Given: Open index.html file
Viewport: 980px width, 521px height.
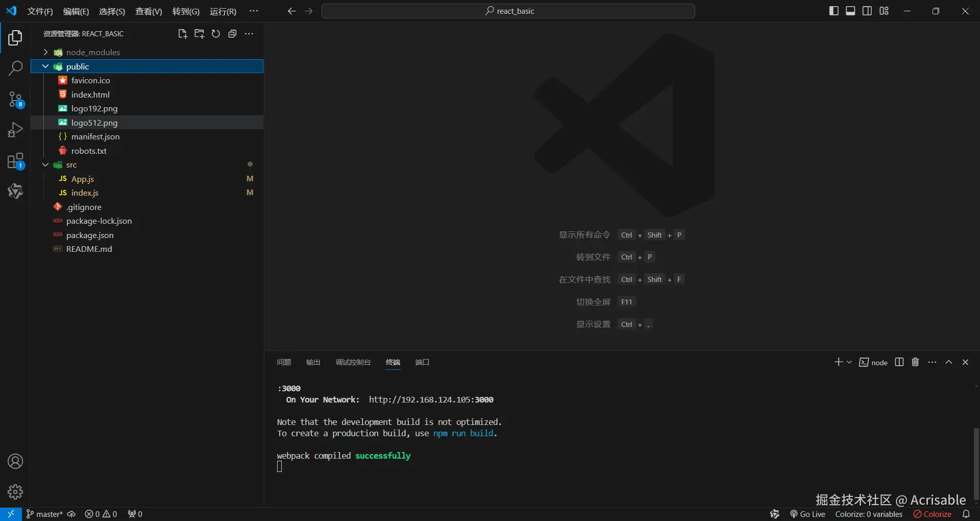Looking at the screenshot, I should (147, 94).
